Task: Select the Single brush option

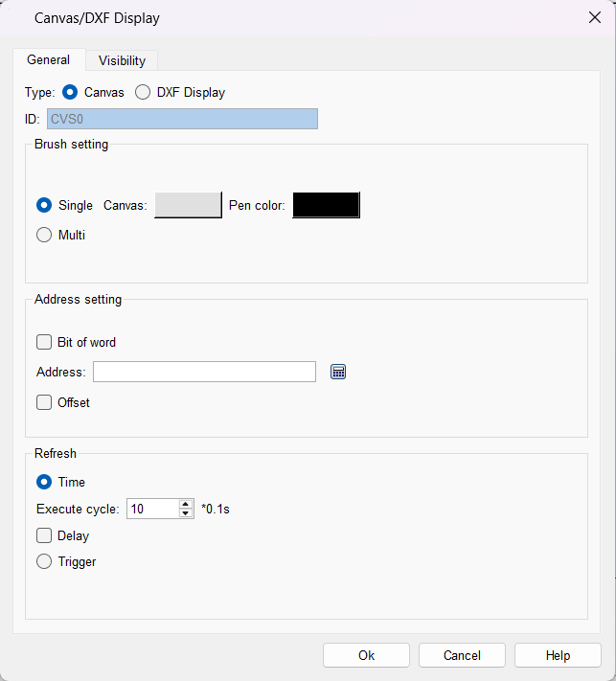Action: [x=44, y=205]
